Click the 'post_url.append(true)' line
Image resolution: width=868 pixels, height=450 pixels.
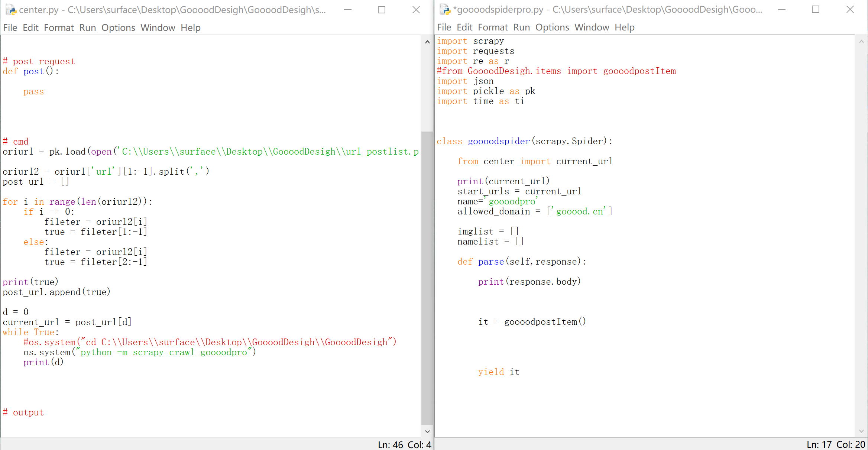tap(56, 292)
